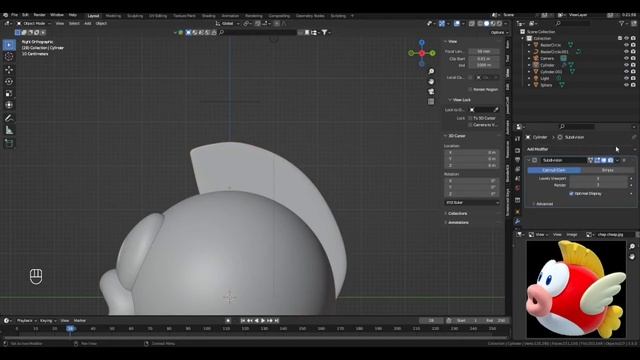Hide Camera with its eye icon in outliner
The image size is (640, 360).
(x=627, y=58)
